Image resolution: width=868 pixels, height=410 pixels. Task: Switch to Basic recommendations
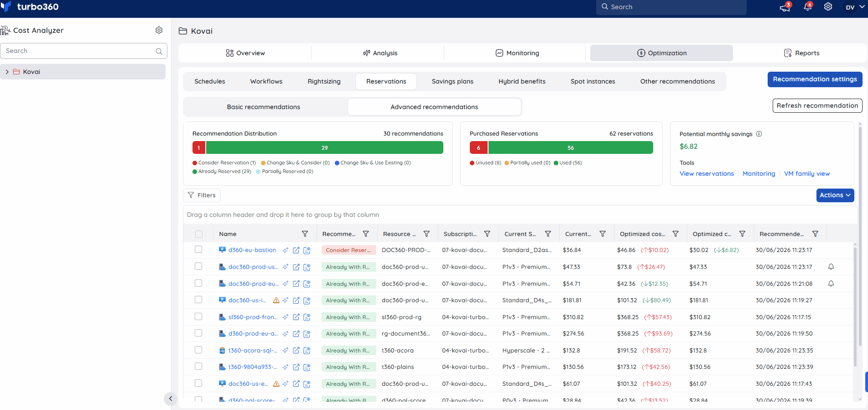point(264,107)
